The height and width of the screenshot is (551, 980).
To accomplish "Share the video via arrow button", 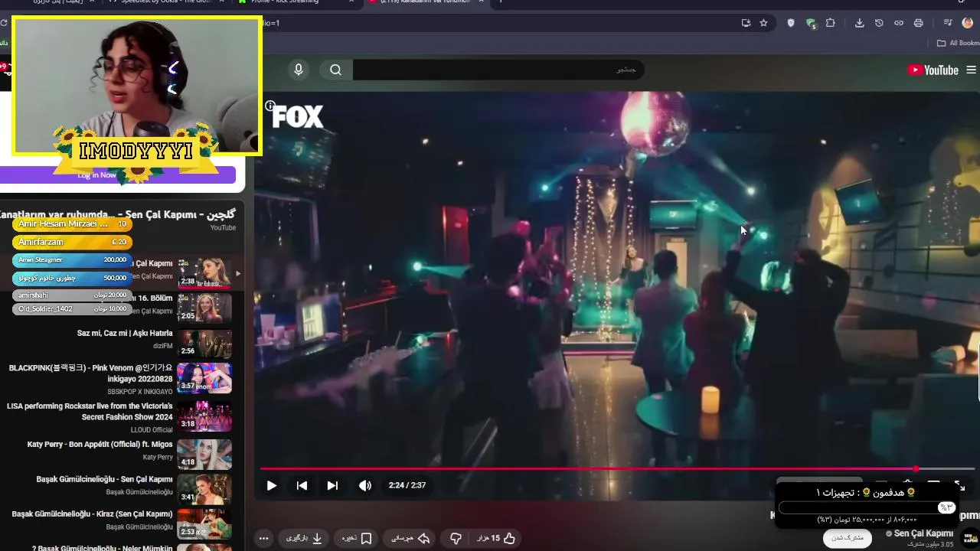I will pyautogui.click(x=410, y=538).
